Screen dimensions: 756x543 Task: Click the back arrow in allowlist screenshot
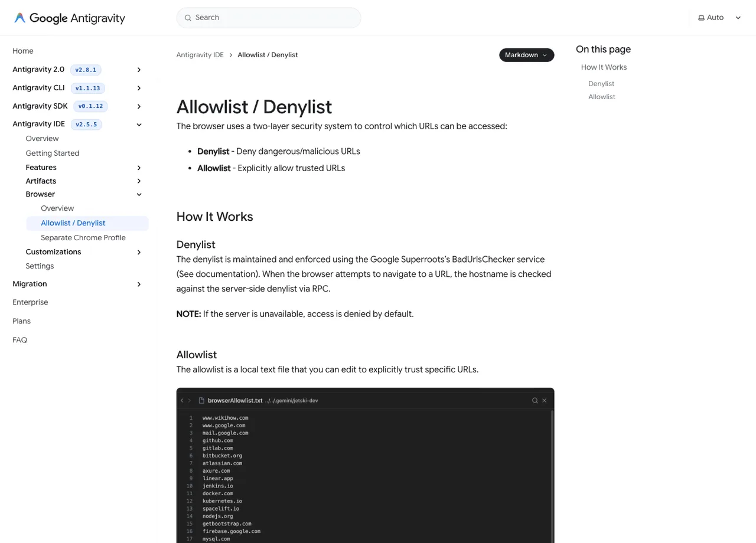(x=182, y=400)
